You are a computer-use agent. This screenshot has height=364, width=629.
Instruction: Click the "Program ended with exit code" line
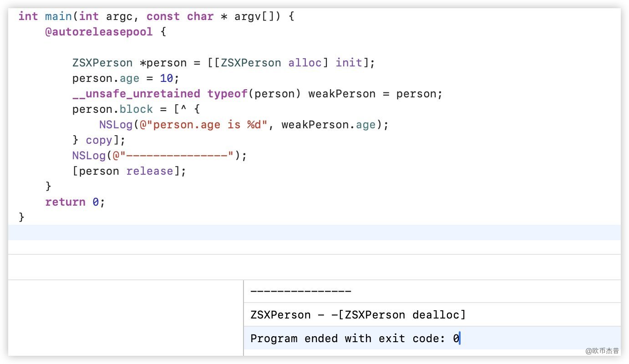[355, 339]
